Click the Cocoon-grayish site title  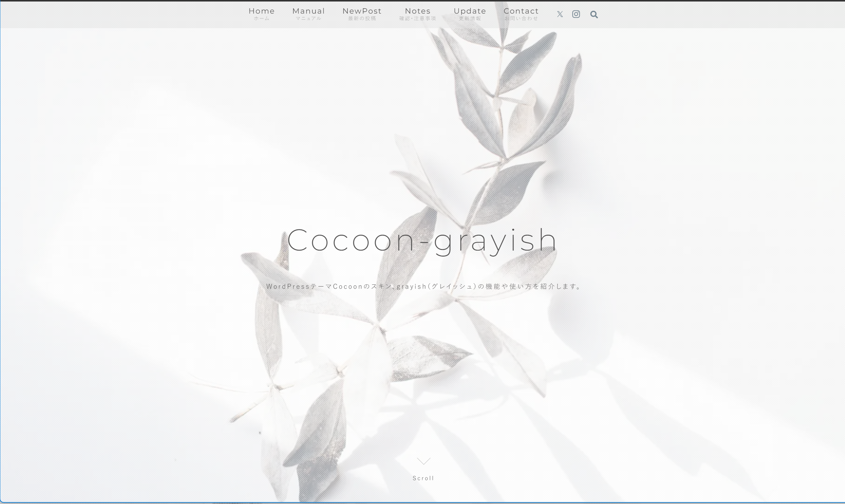point(422,240)
